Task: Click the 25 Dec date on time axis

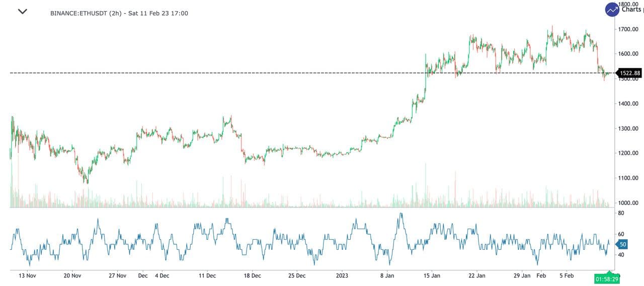Action: click(297, 276)
